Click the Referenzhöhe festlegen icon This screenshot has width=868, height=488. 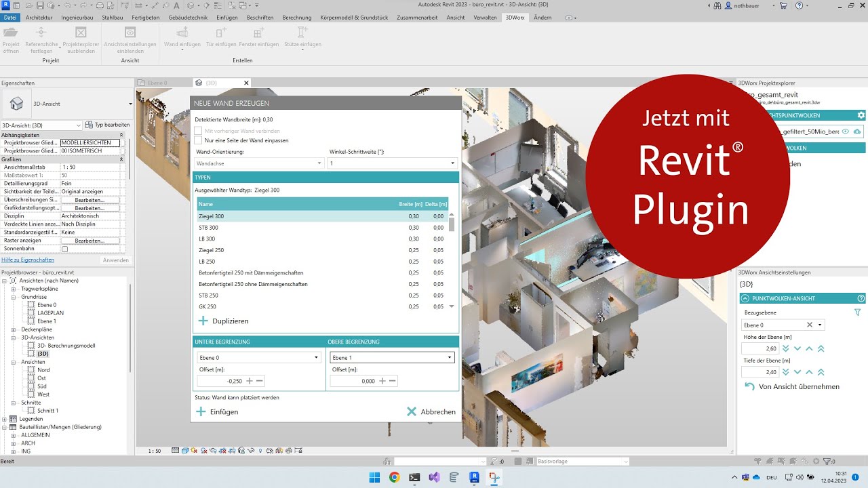[x=41, y=33]
